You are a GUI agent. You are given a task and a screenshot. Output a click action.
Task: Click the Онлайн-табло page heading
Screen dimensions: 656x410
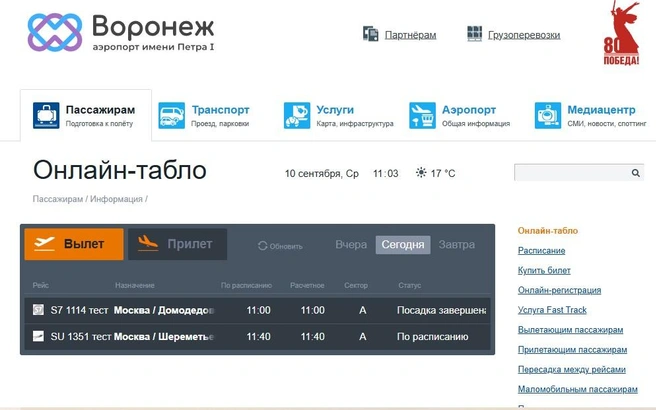pyautogui.click(x=120, y=170)
